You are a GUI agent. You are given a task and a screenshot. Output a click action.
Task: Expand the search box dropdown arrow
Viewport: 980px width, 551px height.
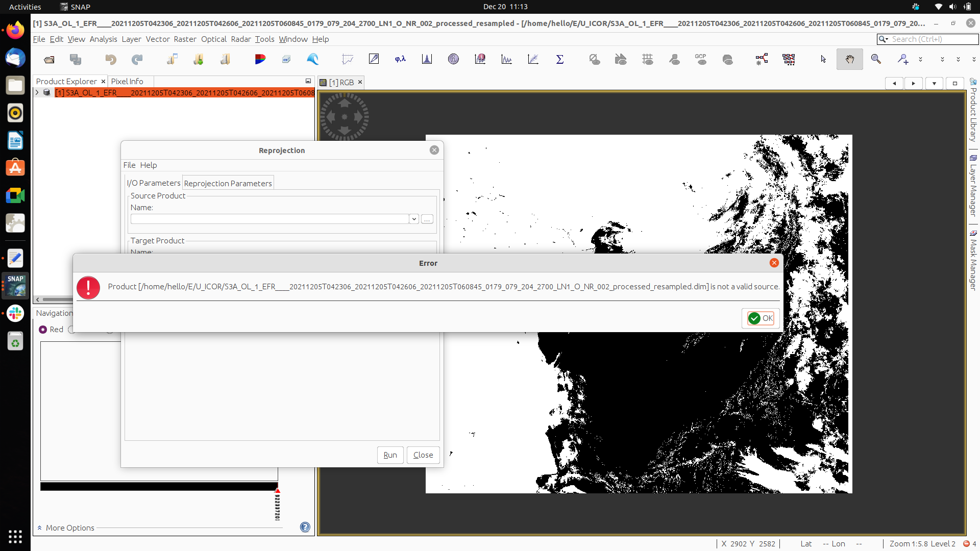884,39
